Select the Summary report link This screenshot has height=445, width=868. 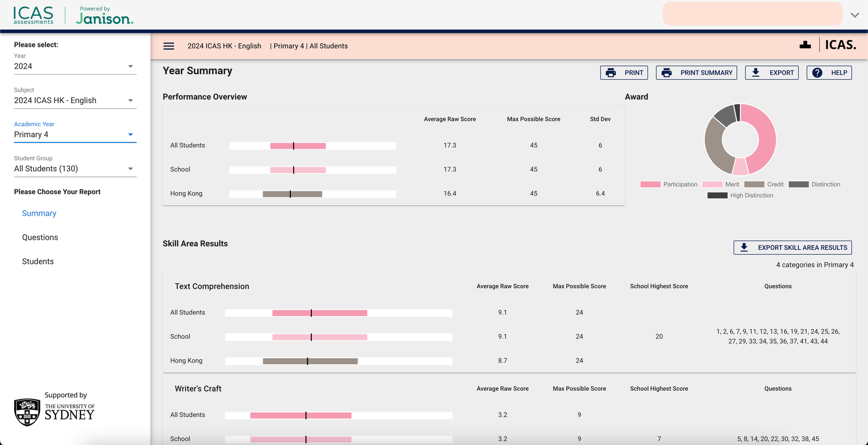pos(39,214)
